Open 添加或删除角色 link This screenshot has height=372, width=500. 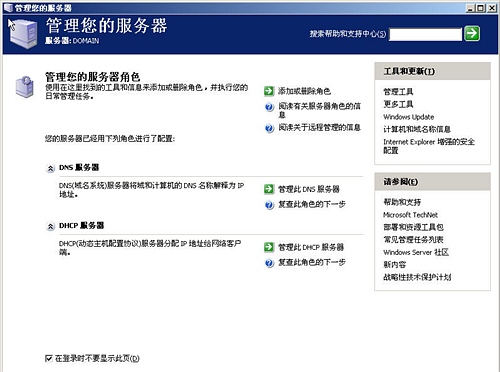(304, 91)
